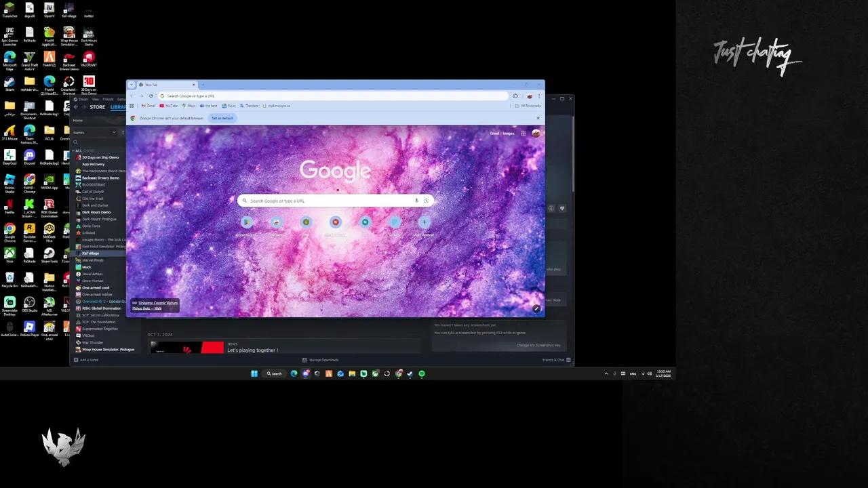868x488 pixels.
Task: Click the Add shortcut plus icon
Action: [424, 222]
